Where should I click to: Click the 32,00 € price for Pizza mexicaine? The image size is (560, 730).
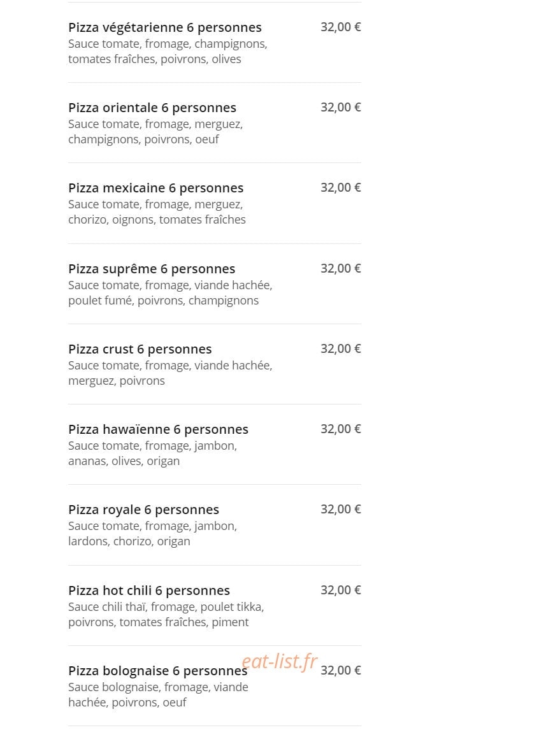[x=341, y=188]
